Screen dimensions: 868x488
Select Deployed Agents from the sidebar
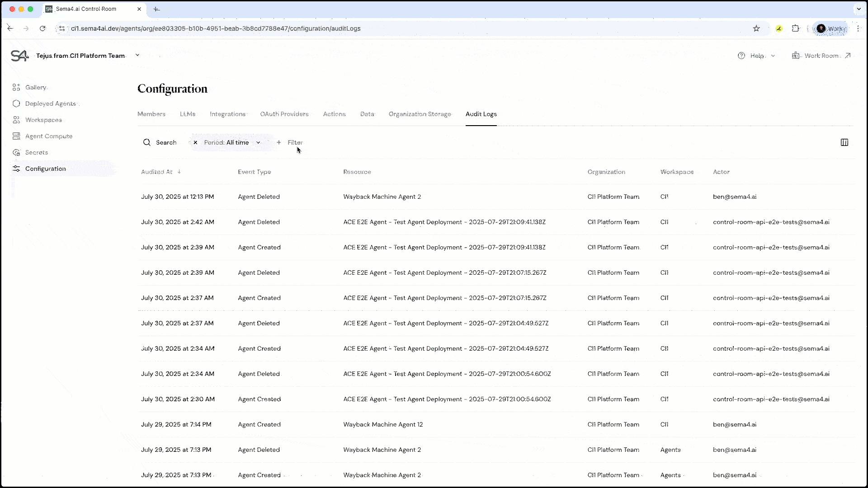click(x=51, y=103)
